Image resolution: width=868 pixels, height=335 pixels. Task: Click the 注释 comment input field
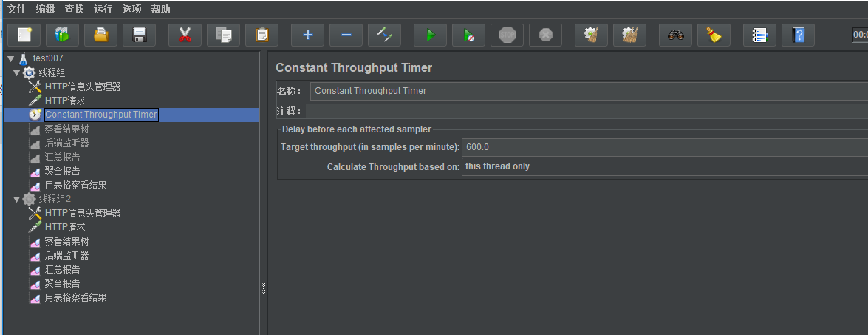pyautogui.click(x=587, y=112)
